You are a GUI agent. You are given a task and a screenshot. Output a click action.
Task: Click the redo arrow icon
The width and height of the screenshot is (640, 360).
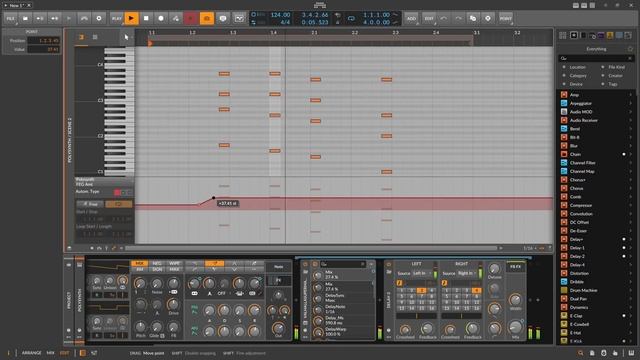(458, 18)
